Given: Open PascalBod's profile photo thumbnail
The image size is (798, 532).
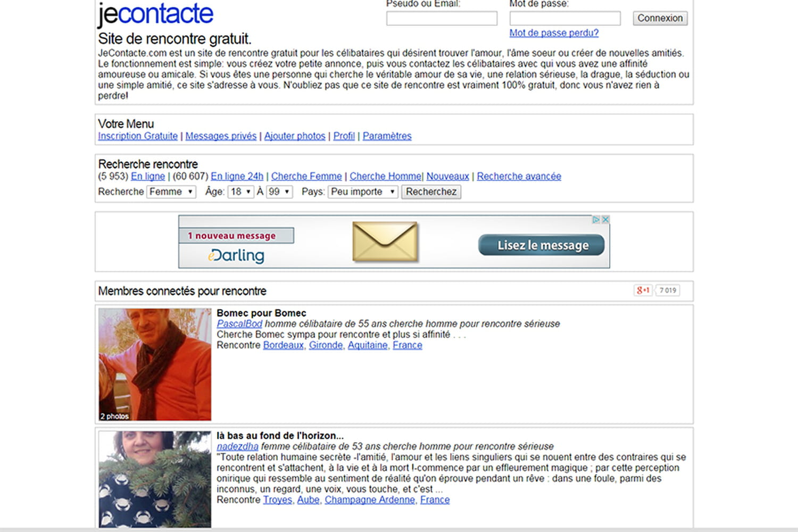Looking at the screenshot, I should click(155, 364).
